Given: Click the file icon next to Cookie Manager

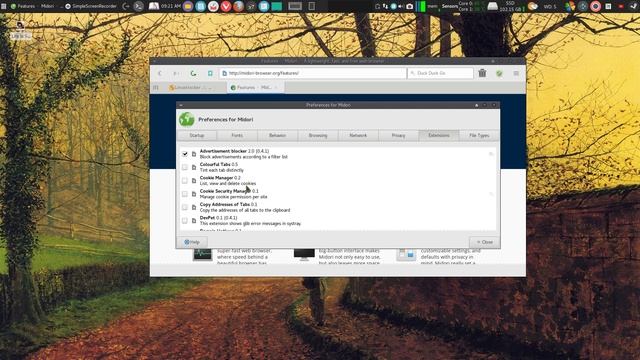Looking at the screenshot, I should 194,181.
